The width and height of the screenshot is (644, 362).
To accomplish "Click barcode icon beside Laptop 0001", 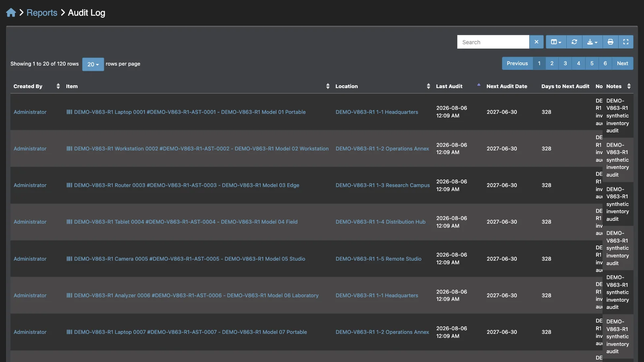I will (x=69, y=112).
